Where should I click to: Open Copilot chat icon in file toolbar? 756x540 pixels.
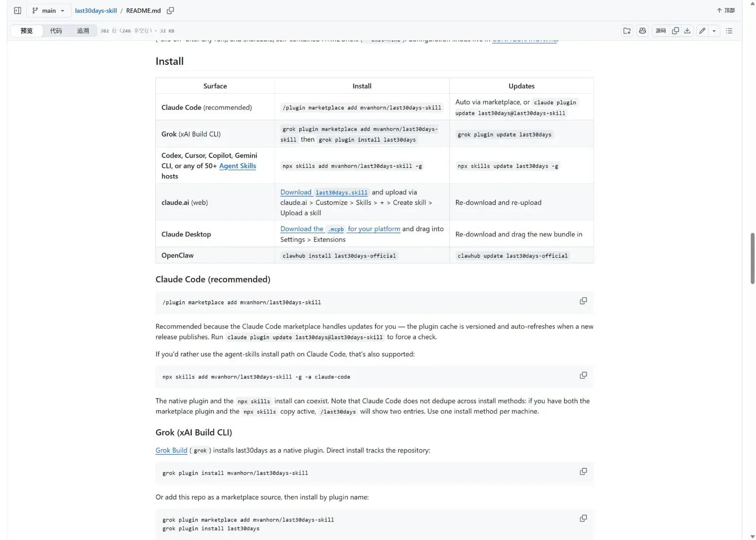click(x=643, y=31)
